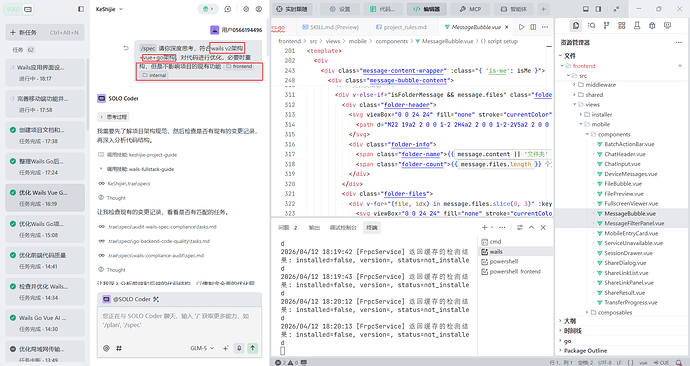Screen dimensions: 690x366
Task: Expand the 思考过程 thinking section
Action: [x=114, y=117]
